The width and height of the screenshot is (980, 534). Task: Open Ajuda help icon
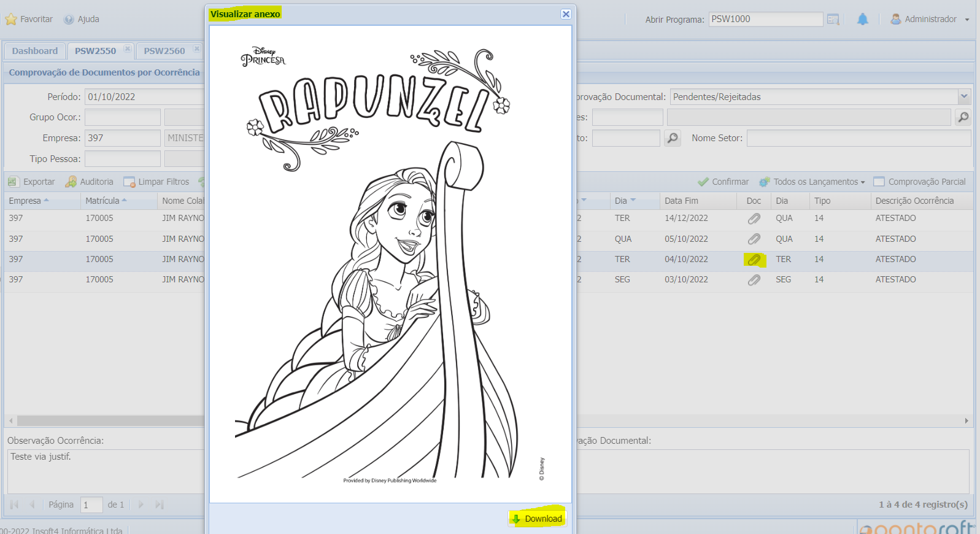pyautogui.click(x=69, y=19)
